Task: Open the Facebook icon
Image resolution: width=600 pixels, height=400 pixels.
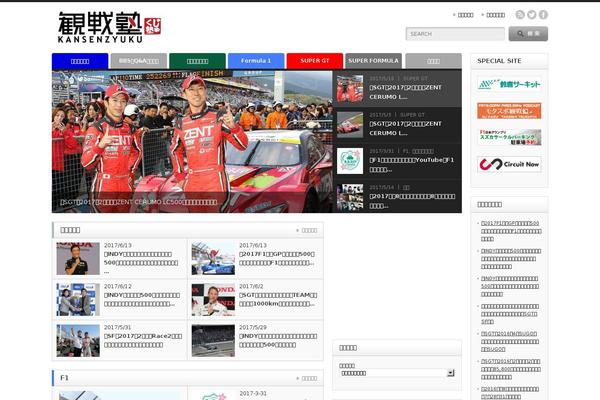Action: click(x=543, y=15)
